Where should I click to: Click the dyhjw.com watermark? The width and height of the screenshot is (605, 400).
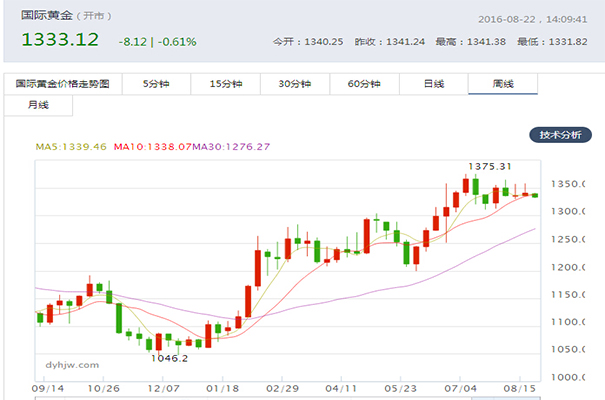(x=72, y=365)
